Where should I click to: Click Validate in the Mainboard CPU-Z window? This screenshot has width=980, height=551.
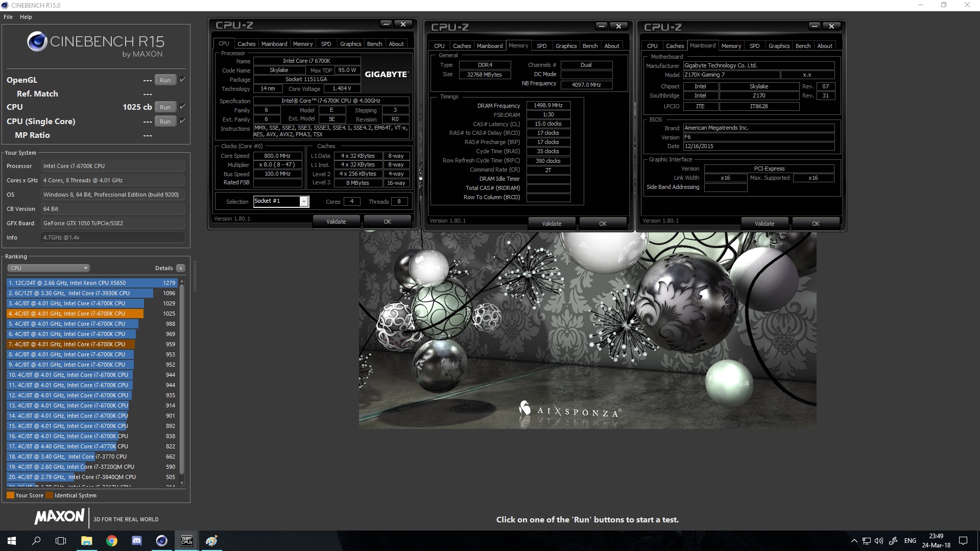point(764,224)
